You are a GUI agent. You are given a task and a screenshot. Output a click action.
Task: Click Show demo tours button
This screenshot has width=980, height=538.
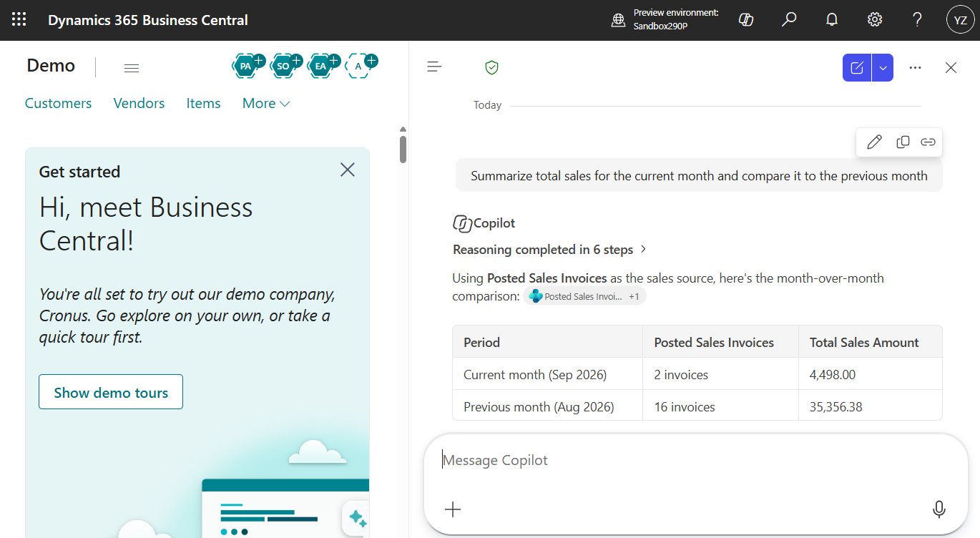click(111, 392)
